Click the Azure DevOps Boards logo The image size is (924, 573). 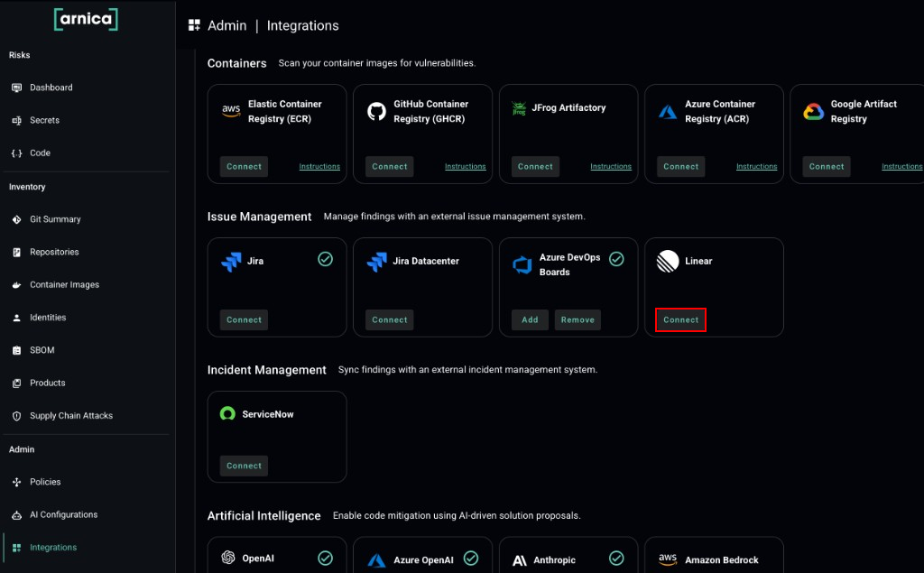click(522, 264)
